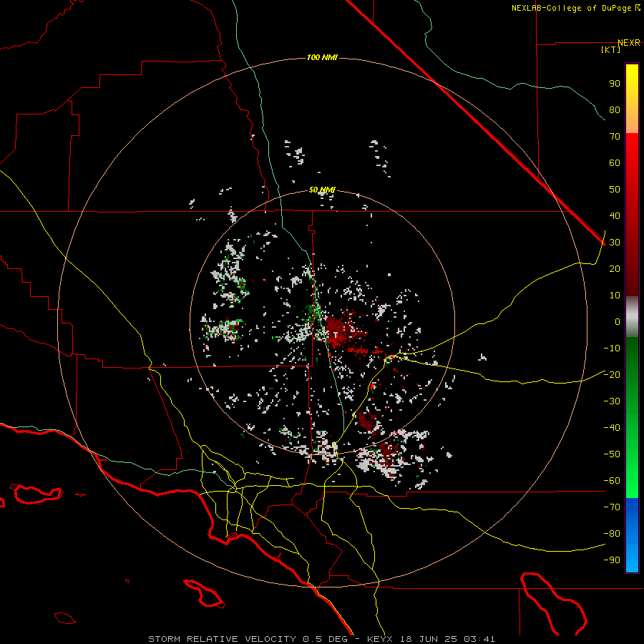The width and height of the screenshot is (644, 644).
Task: Click the -10 scale value
Action: pos(612,348)
